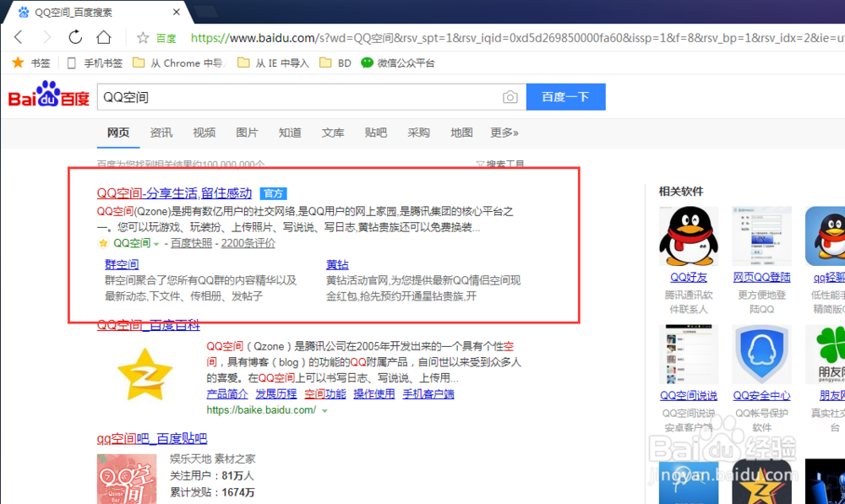Open the 手机客户端 baike link
The height and width of the screenshot is (504, 845).
pos(428,394)
